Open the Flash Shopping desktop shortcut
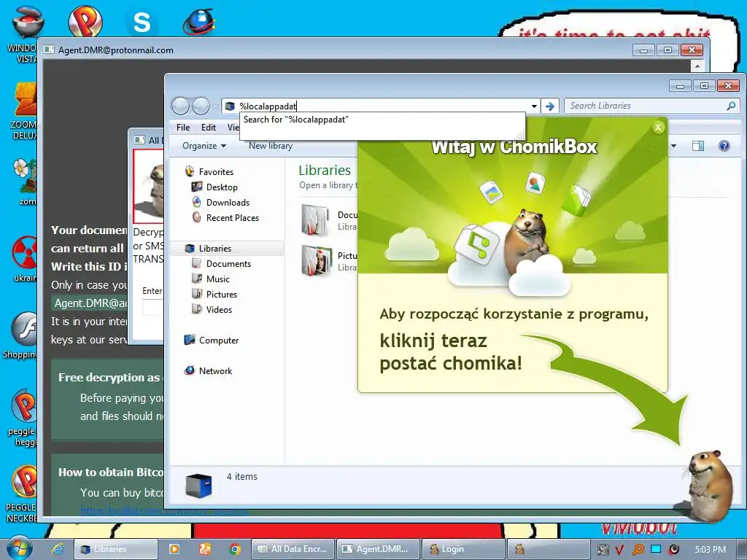Screen dimensions: 747x560 [x=22, y=335]
